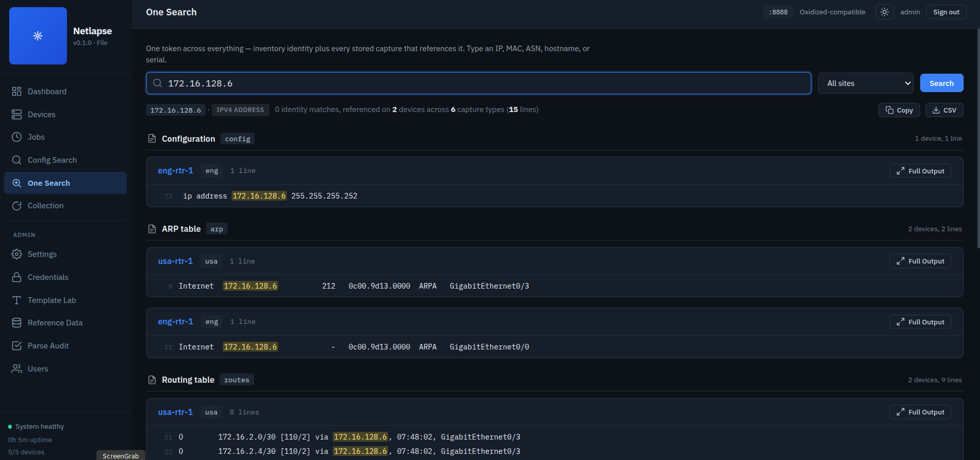The width and height of the screenshot is (980, 460).
Task: Open usa-rtr-1 link under ARP table
Action: [175, 261]
